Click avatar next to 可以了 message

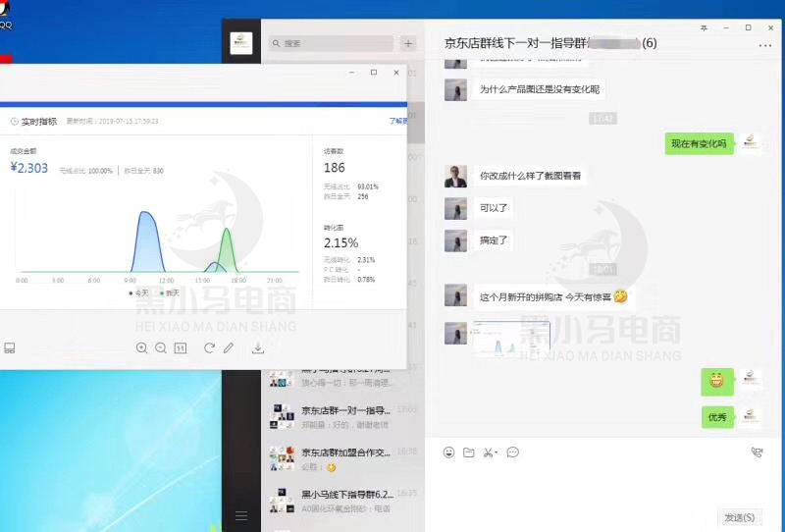pos(455,208)
